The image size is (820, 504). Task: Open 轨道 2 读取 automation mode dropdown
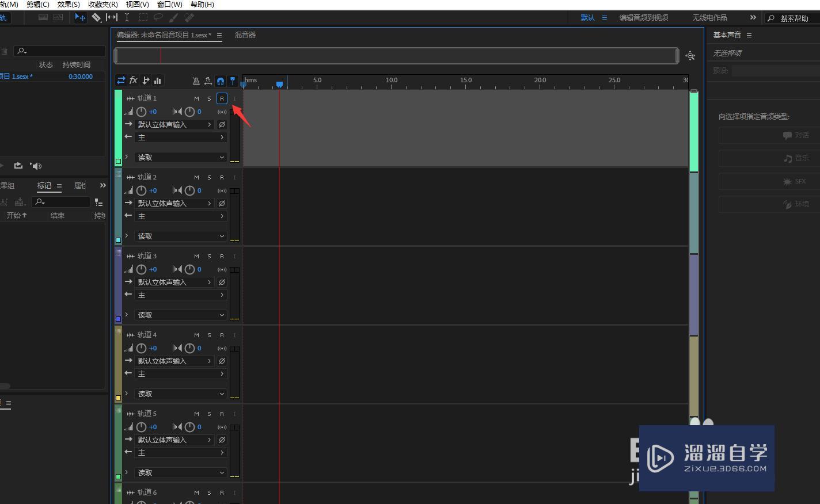tap(181, 236)
